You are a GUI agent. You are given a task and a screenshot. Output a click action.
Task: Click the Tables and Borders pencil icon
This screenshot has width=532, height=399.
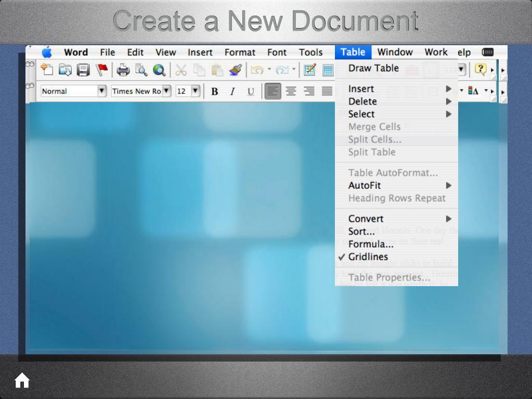[310, 70]
